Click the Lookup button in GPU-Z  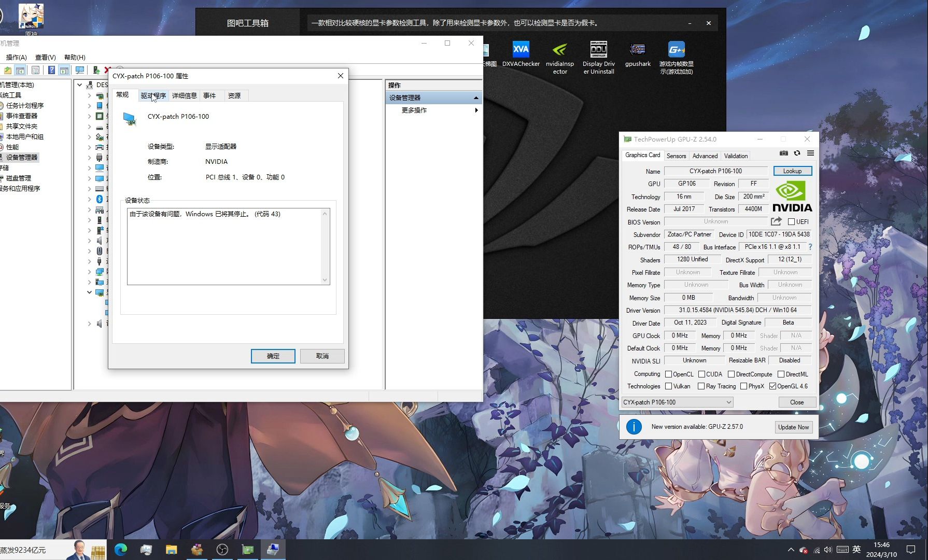tap(792, 171)
